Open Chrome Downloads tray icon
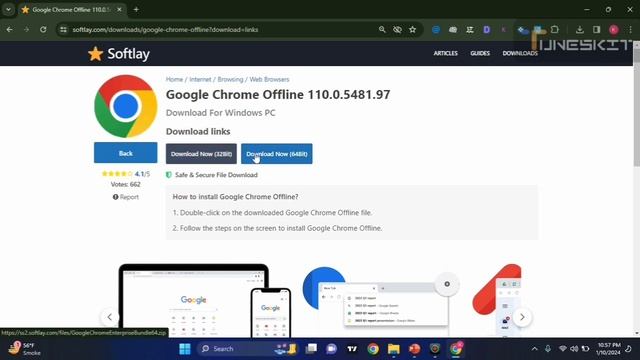Screen dimensions: 640x360 tap(580, 30)
